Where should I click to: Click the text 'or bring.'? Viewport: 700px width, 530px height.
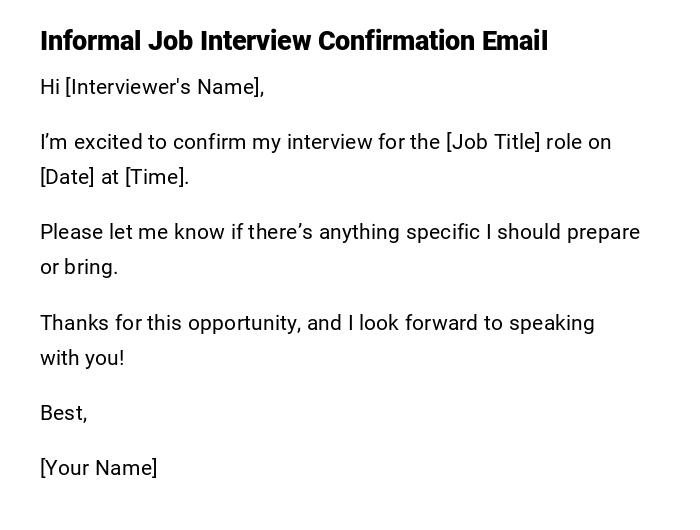(78, 267)
